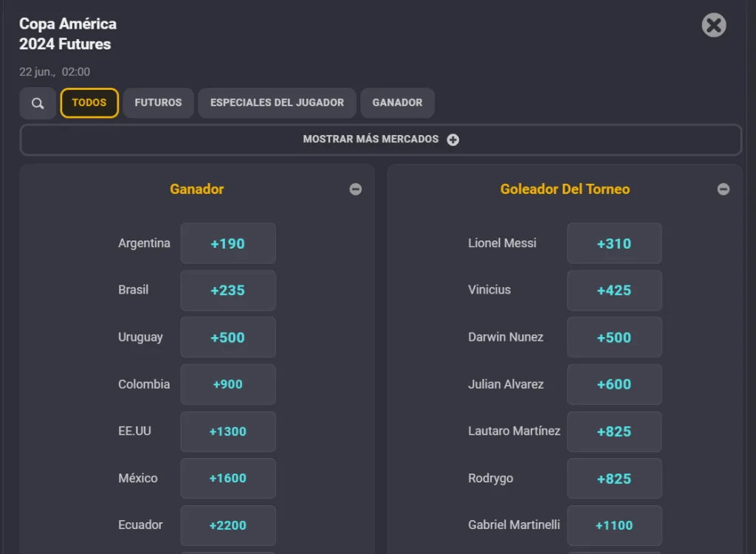Image resolution: width=756 pixels, height=554 pixels.
Task: Open the ESPECIALES DEL JUGADOR tab
Action: coord(277,103)
